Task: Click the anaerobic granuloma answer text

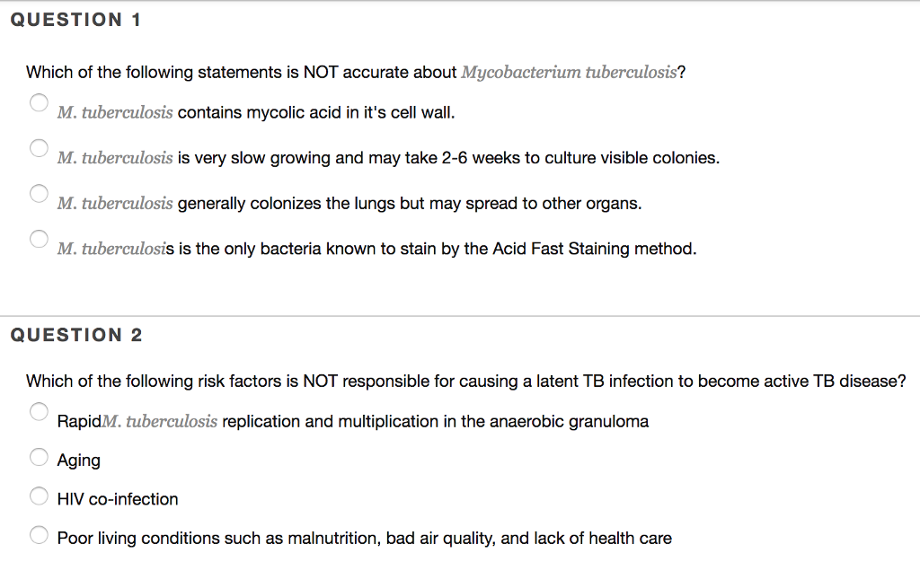Action: (x=352, y=421)
